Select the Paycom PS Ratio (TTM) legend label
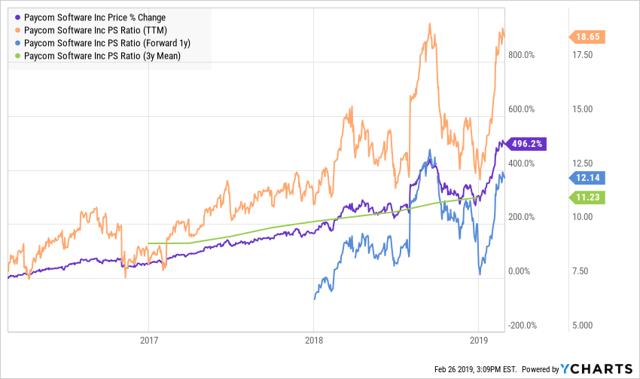The width and height of the screenshot is (640, 379). point(96,30)
